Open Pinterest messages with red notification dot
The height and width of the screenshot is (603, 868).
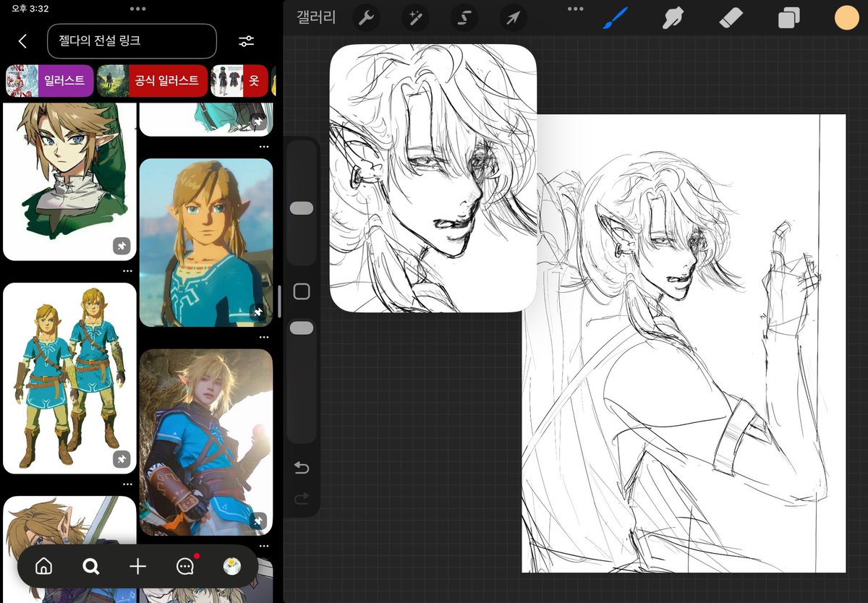tap(185, 566)
